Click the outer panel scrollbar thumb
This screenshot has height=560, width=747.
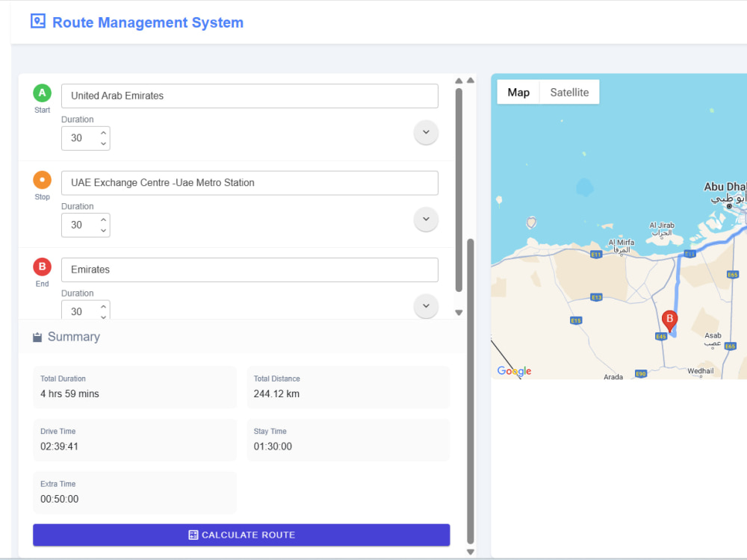click(470, 391)
